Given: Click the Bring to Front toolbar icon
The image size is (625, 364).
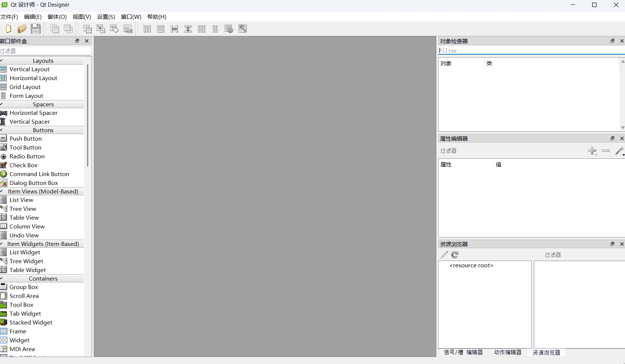Looking at the screenshot, I should click(55, 29).
